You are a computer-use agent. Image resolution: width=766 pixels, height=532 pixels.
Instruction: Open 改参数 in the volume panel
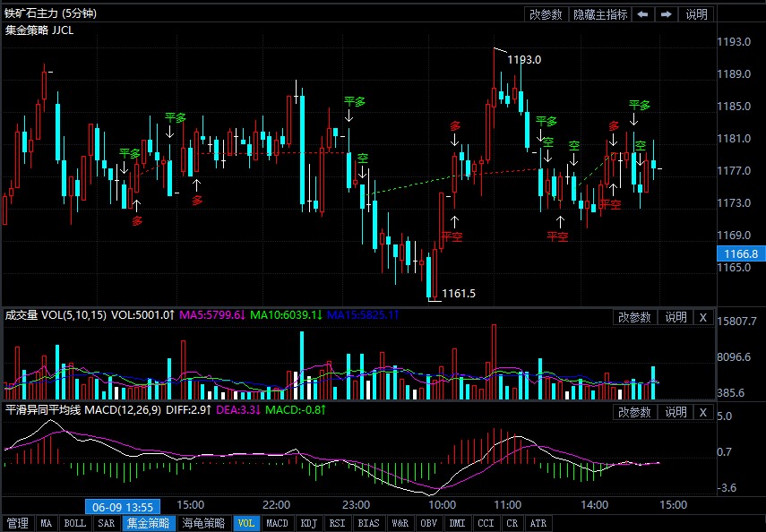click(634, 317)
